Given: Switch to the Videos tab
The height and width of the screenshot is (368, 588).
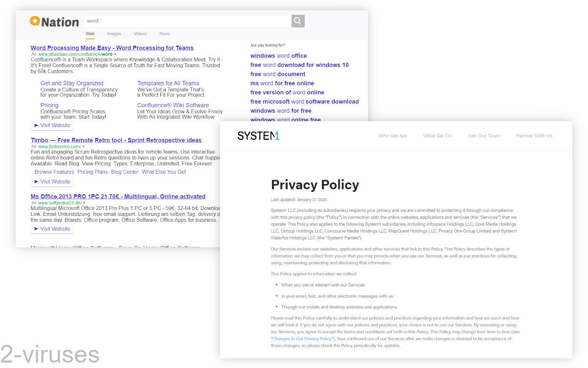Looking at the screenshot, I should [x=140, y=33].
